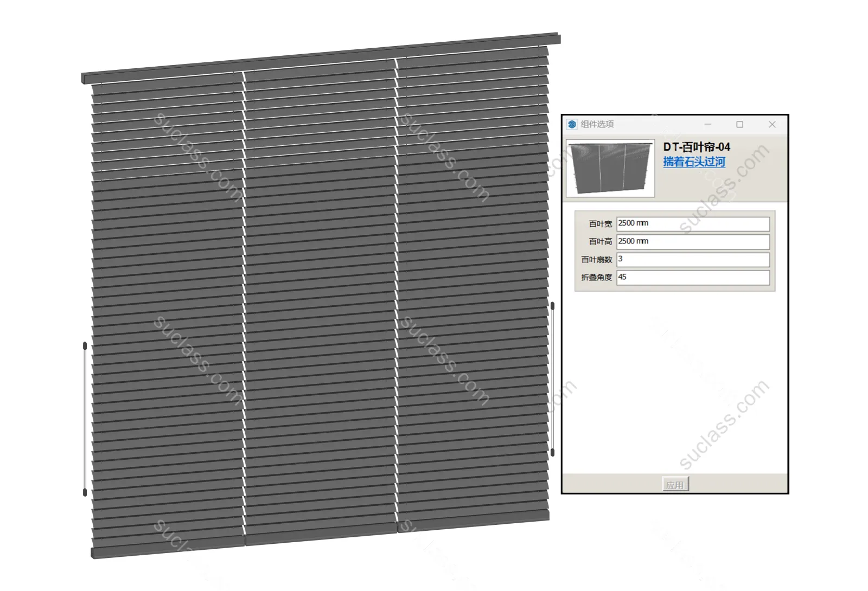Viewport: 868px width, 591px height.
Task: Close the 组件选项 dialog
Action: [772, 124]
